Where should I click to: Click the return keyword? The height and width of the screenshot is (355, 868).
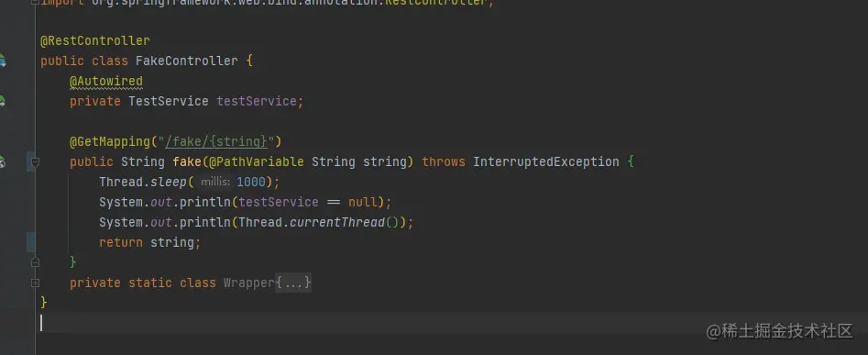click(x=121, y=242)
